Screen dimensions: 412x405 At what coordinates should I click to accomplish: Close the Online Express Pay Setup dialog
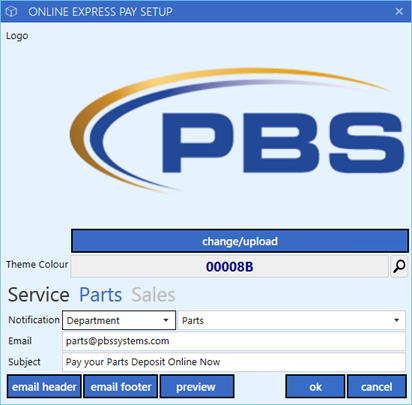pos(399,11)
